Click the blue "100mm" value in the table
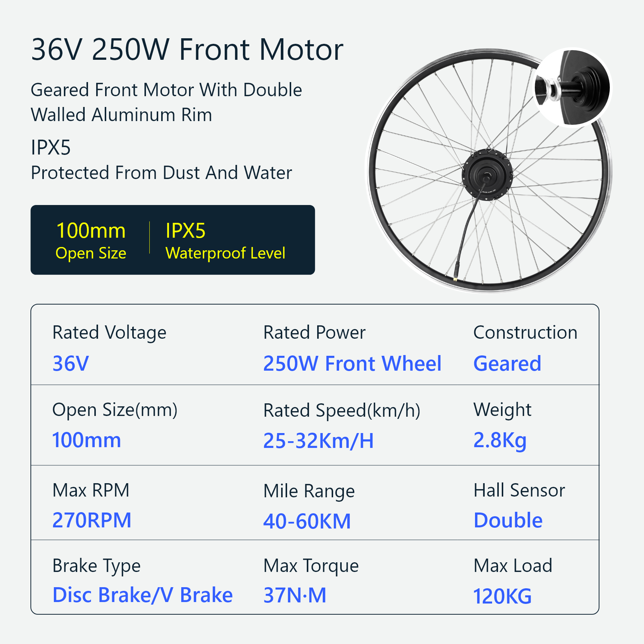Viewport: 644px width, 644px height. point(87,440)
